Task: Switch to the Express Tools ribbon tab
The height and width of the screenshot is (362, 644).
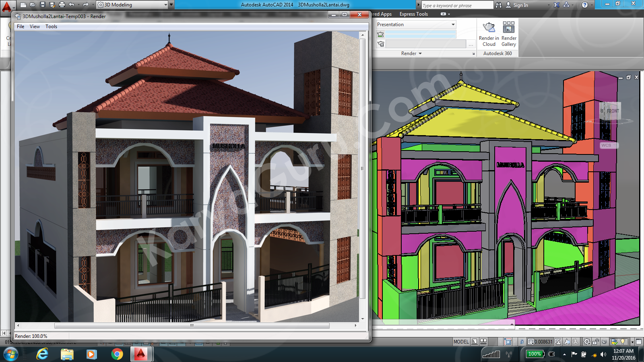Action: [x=413, y=14]
